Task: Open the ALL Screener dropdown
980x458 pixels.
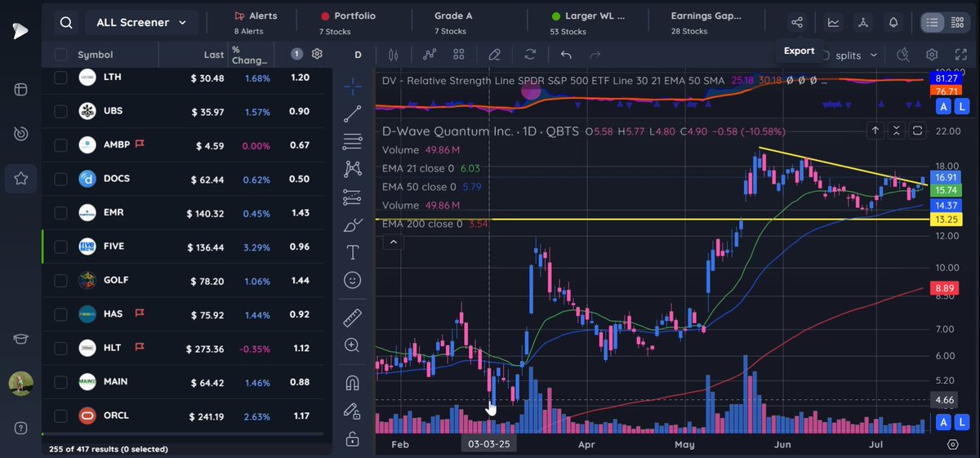Action: tap(140, 23)
